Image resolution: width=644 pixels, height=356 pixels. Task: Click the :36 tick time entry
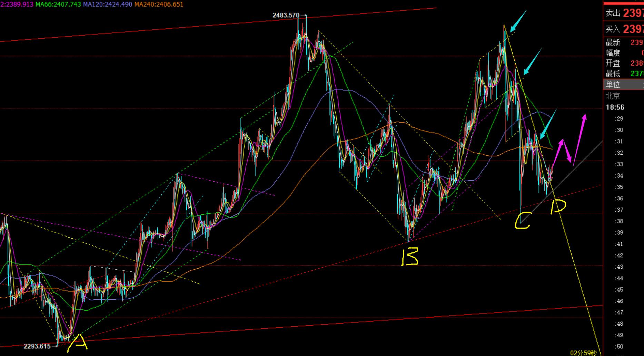point(619,198)
